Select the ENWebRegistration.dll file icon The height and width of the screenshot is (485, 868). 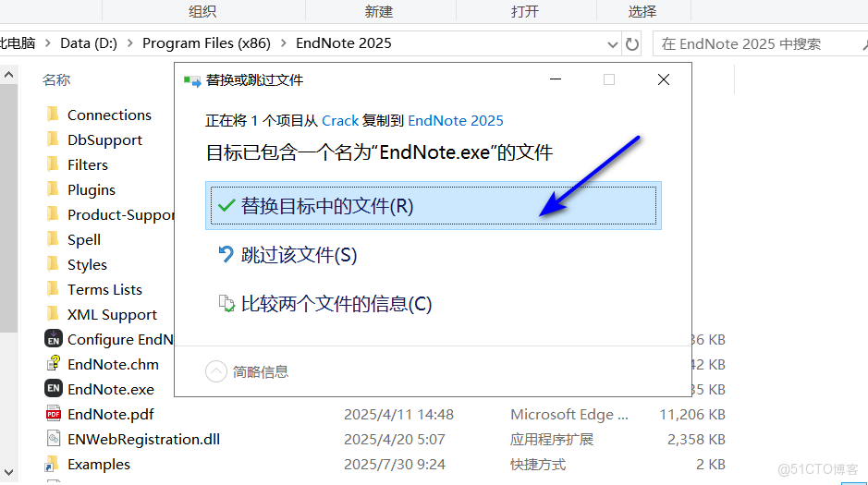53,439
